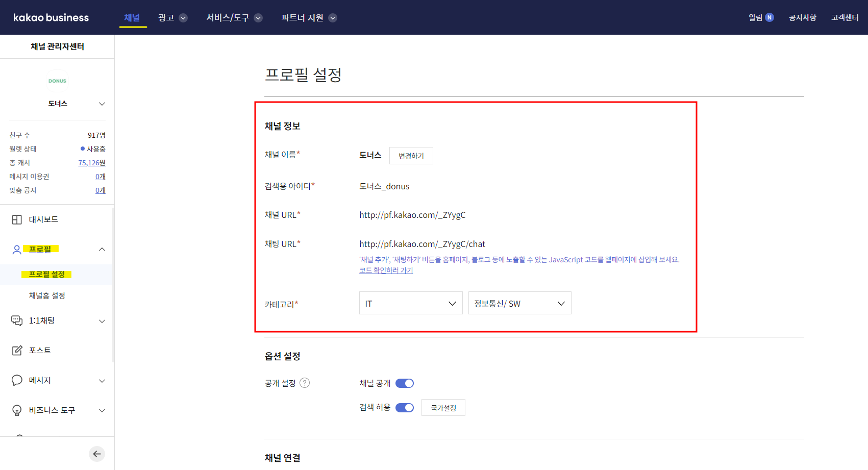
Task: Click the message speech bubble icon
Action: (x=17, y=380)
